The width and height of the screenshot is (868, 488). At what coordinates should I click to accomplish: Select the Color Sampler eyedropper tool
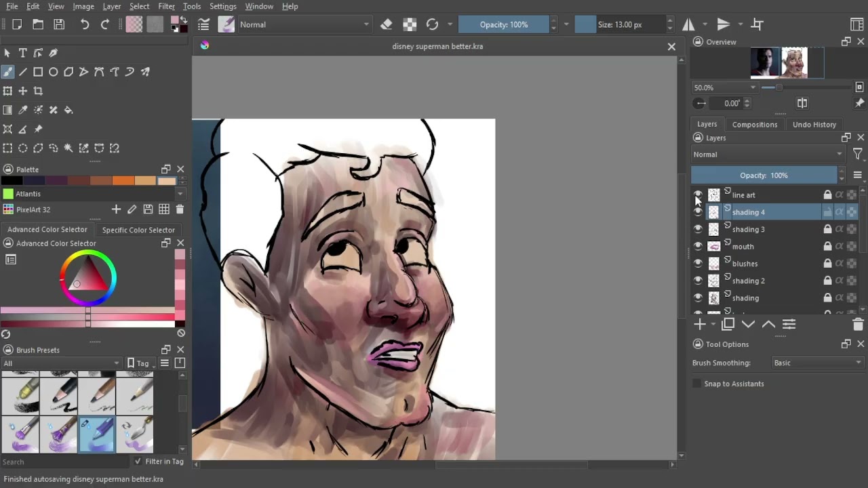[x=22, y=110]
